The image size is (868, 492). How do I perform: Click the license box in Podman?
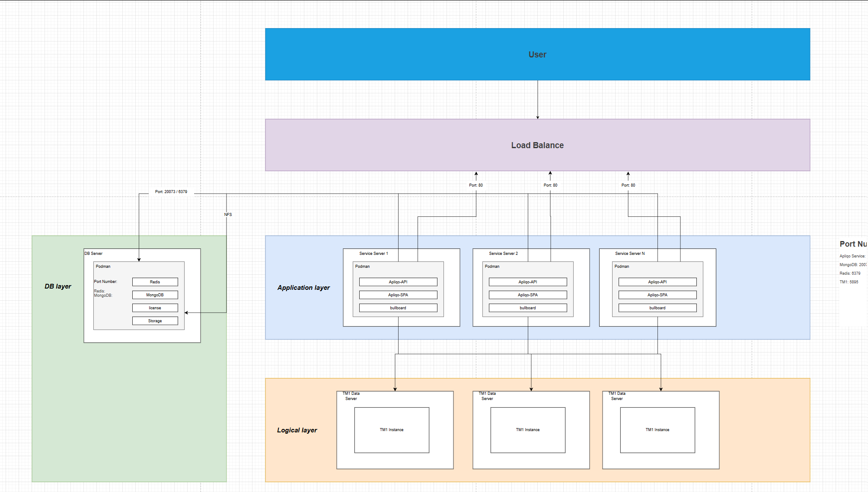point(155,308)
